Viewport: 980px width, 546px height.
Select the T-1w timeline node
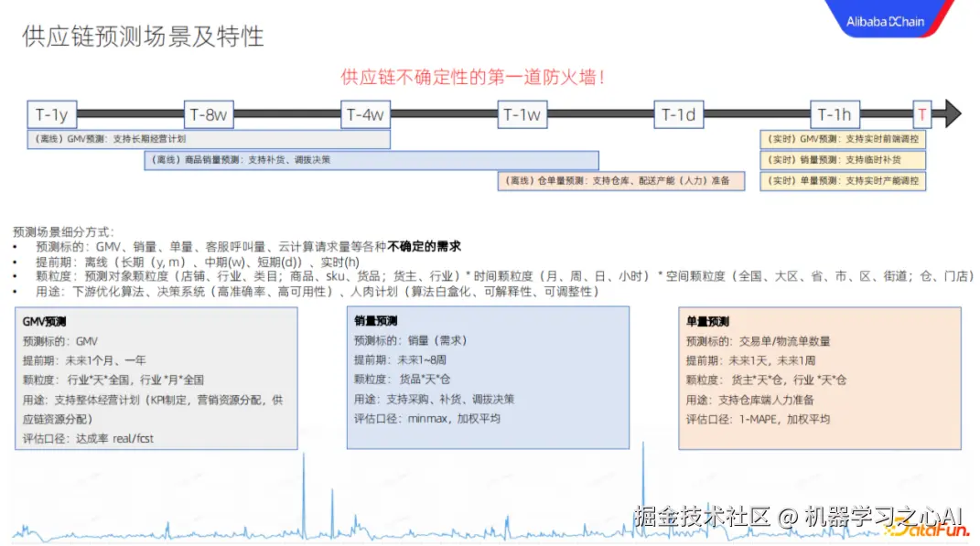pyautogui.click(x=522, y=114)
